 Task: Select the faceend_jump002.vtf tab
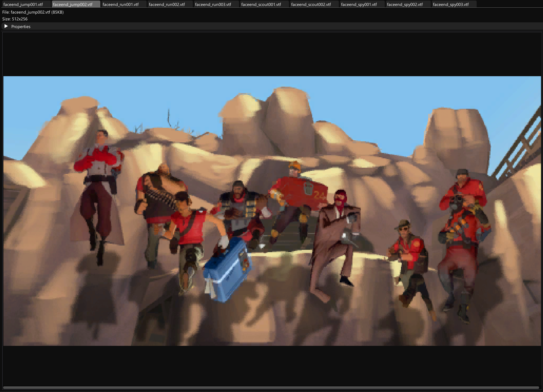tap(76, 4)
